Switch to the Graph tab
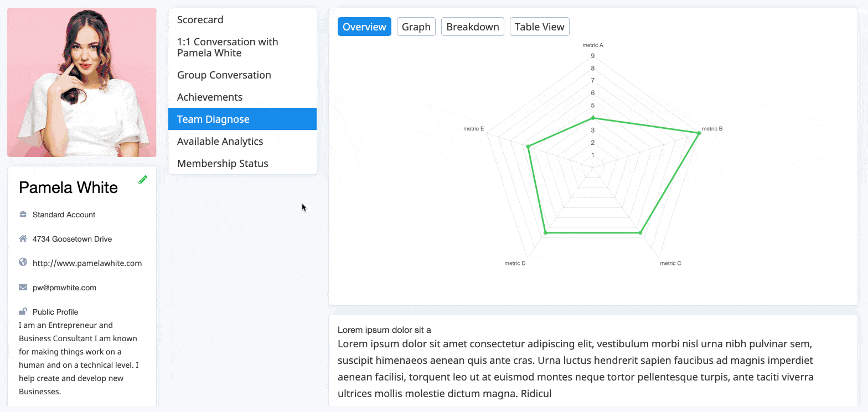 point(416,27)
